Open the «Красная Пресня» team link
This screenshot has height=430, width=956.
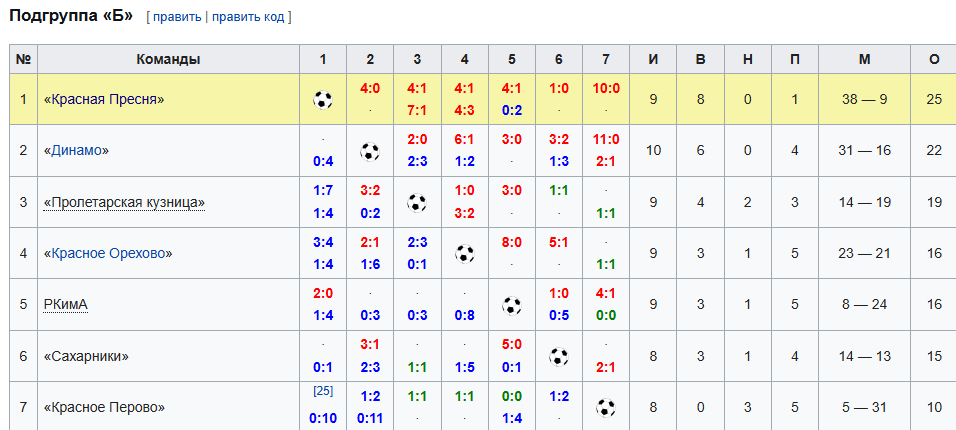(x=104, y=99)
